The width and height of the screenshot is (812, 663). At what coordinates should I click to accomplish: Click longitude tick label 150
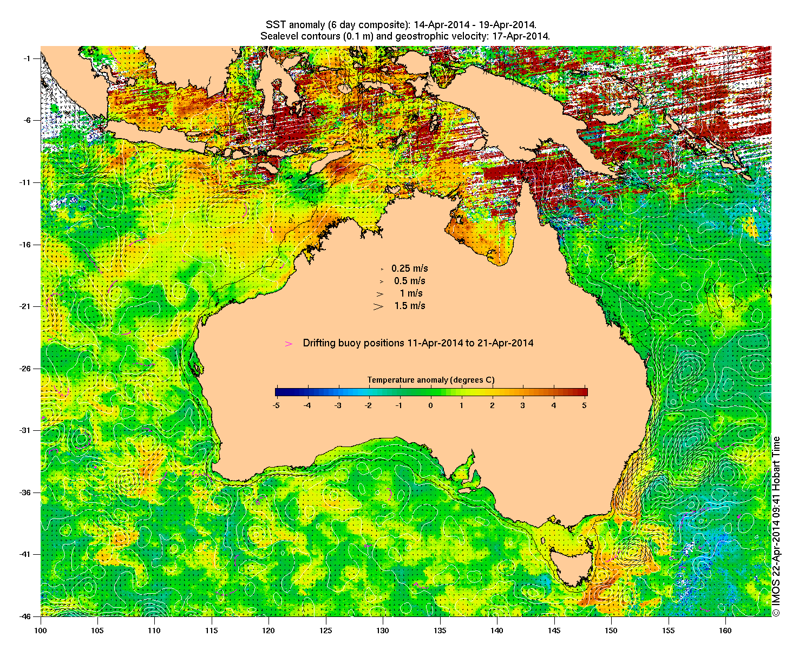click(x=611, y=631)
